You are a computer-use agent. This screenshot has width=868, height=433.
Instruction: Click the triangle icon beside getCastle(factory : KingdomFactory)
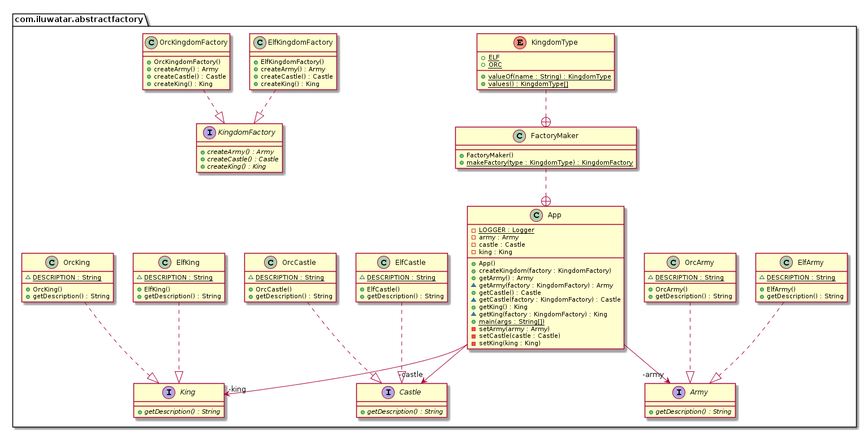473,300
